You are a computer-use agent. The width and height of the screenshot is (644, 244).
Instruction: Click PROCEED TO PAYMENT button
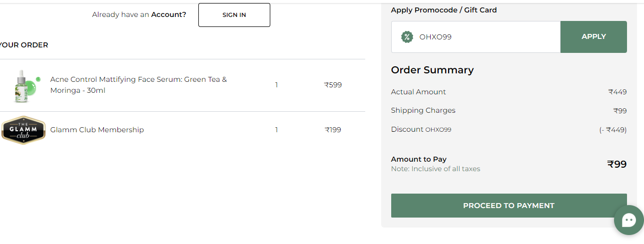pyautogui.click(x=509, y=206)
